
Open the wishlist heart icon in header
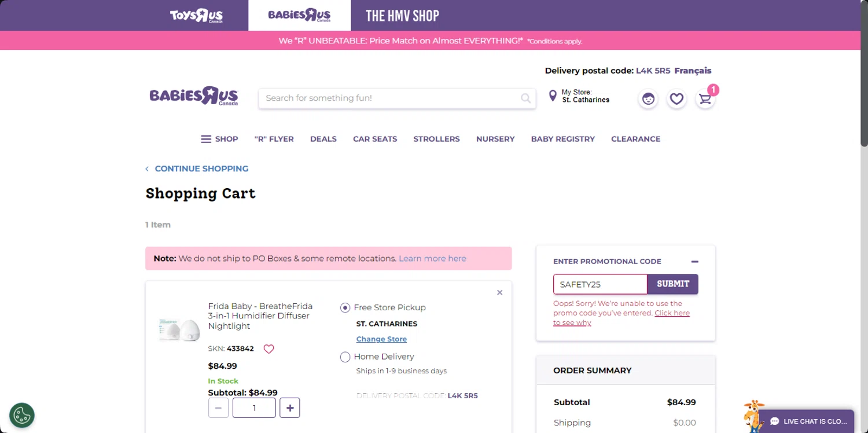pos(676,99)
